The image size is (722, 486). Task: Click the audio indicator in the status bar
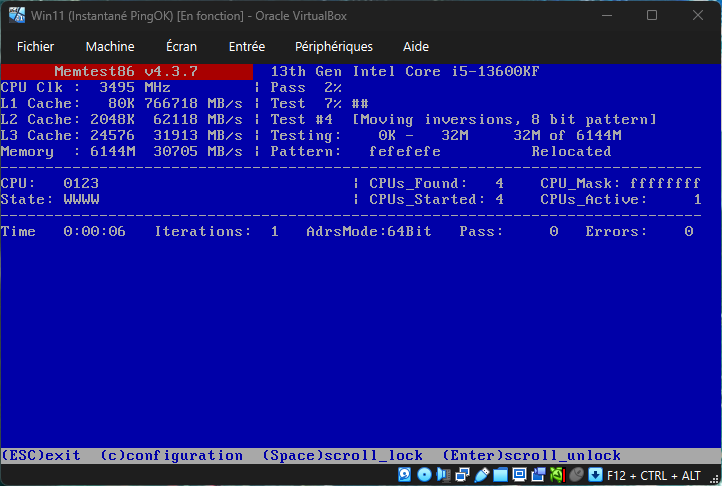[x=443, y=475]
